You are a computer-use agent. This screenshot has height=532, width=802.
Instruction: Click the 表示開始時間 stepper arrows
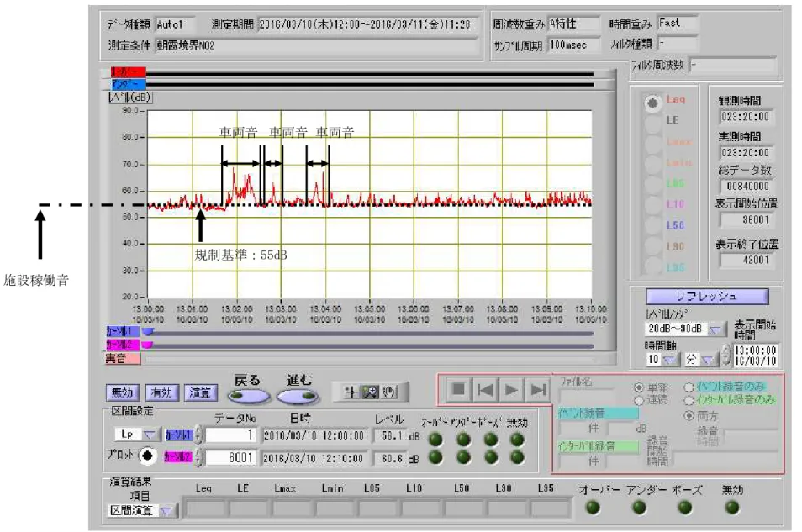click(x=726, y=355)
